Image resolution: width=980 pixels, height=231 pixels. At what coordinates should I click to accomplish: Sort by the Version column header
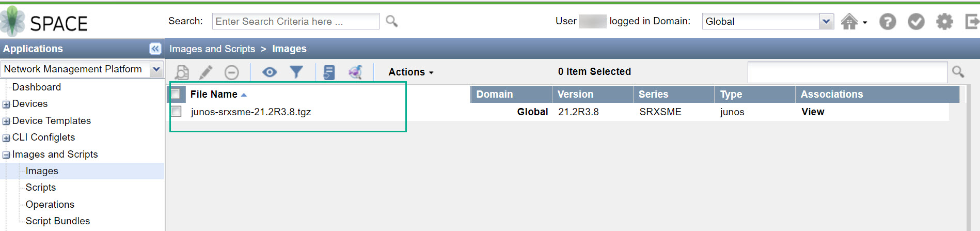click(576, 95)
